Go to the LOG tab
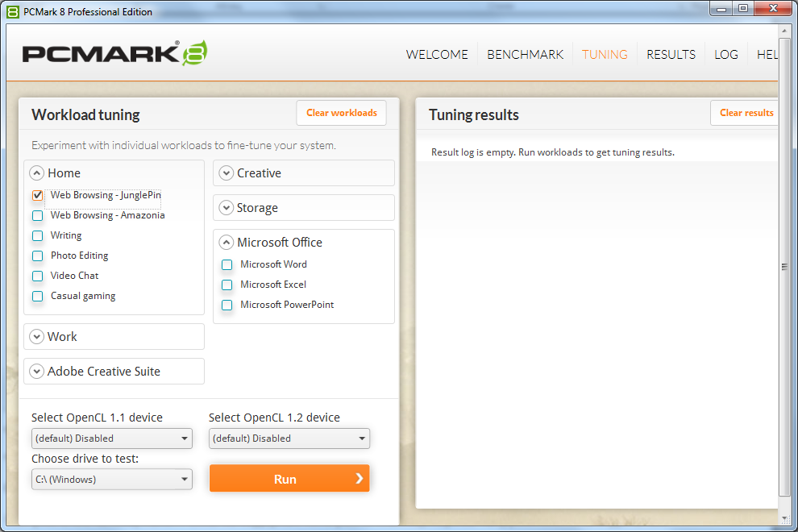This screenshot has height=532, width=798. tap(726, 54)
